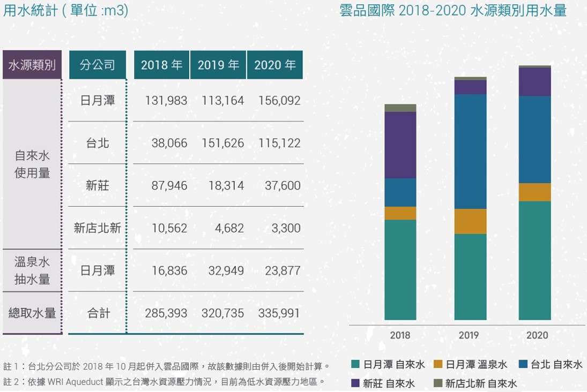The height and width of the screenshot is (392, 587).
Task: Click the teal segment of the 2019 bar
Action: tap(470, 277)
